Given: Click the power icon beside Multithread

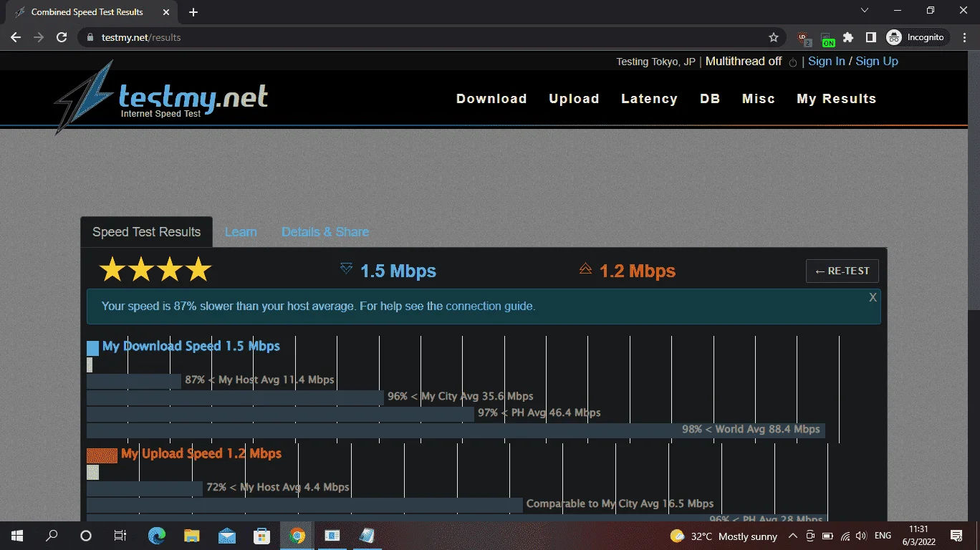Looking at the screenshot, I should click(x=793, y=62).
